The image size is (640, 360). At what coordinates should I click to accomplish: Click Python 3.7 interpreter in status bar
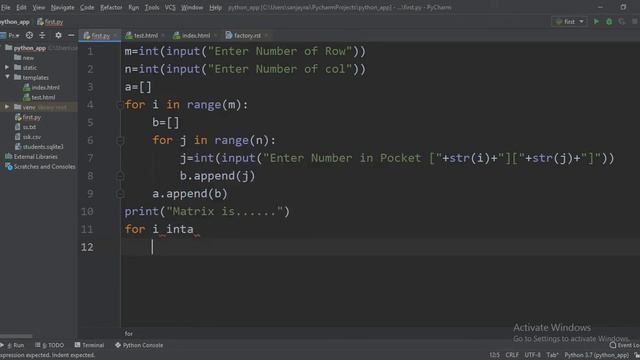pos(597,355)
